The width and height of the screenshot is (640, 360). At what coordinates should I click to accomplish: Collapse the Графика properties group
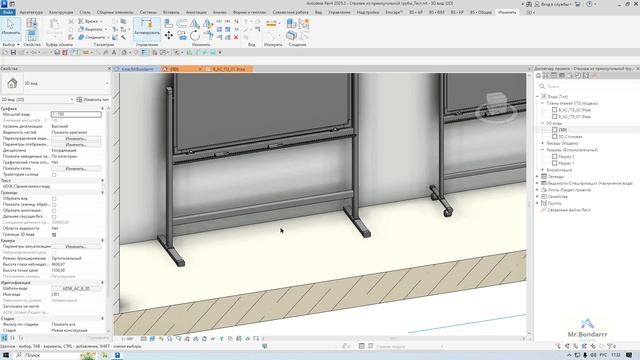[102, 109]
